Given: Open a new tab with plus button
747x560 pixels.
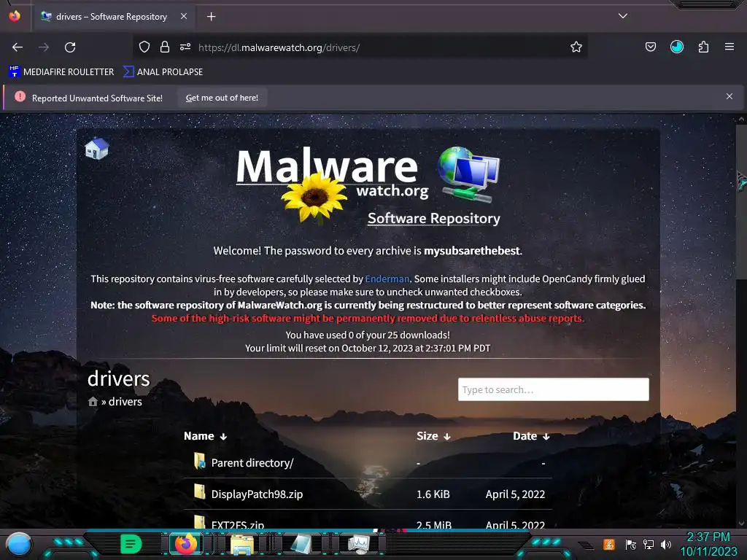Looking at the screenshot, I should coord(211,17).
